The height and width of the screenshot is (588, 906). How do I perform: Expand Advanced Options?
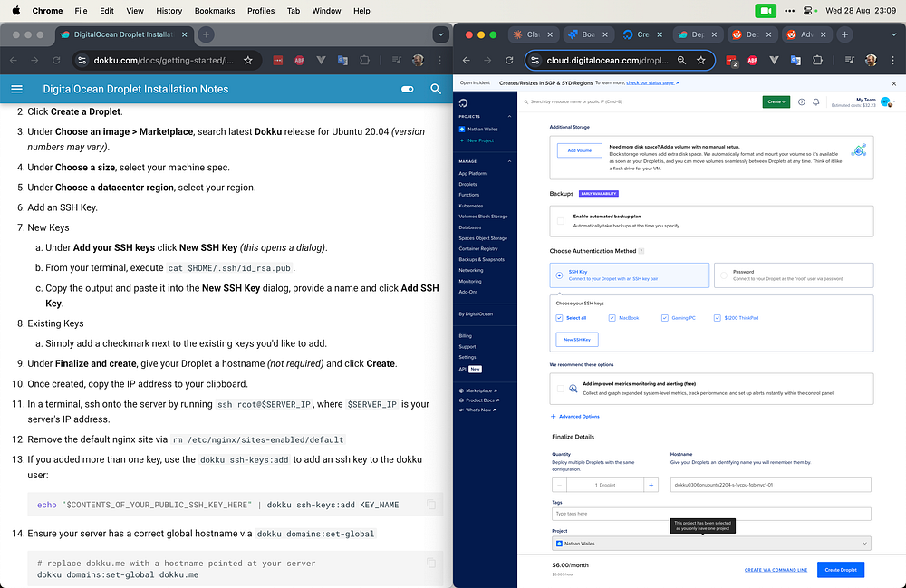coord(575,417)
